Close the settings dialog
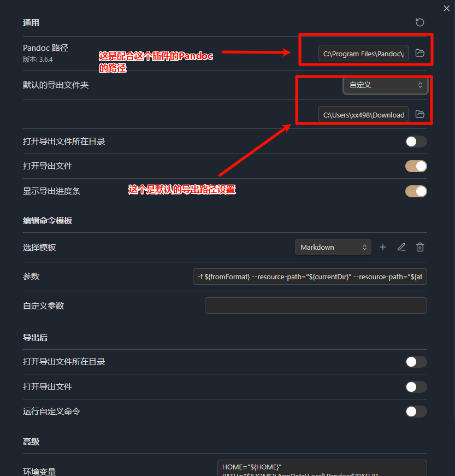Viewport: 455px width, 476px height. click(446, 8)
